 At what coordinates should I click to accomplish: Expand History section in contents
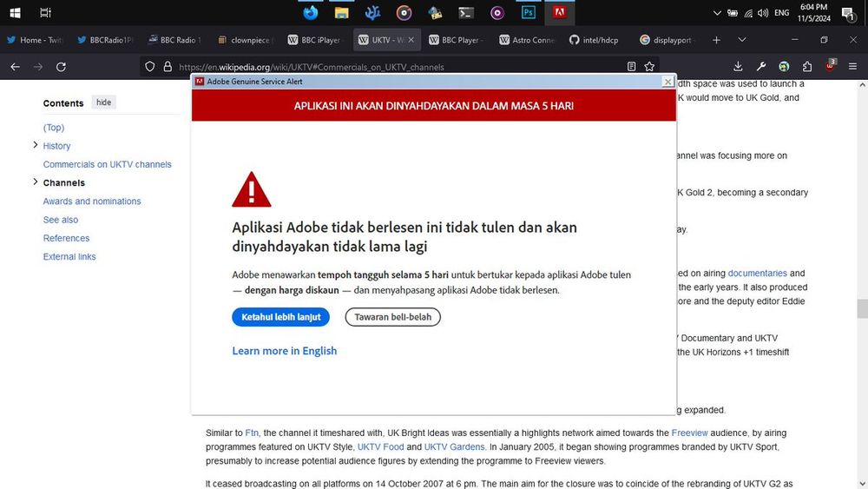coord(36,145)
